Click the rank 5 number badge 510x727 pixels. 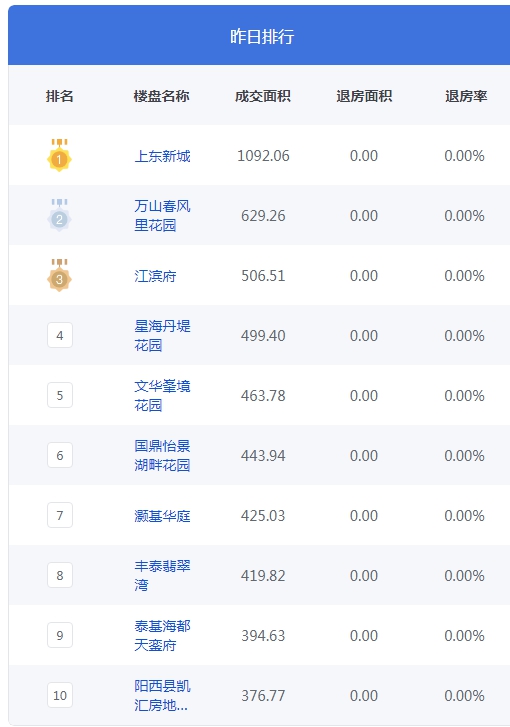60,395
